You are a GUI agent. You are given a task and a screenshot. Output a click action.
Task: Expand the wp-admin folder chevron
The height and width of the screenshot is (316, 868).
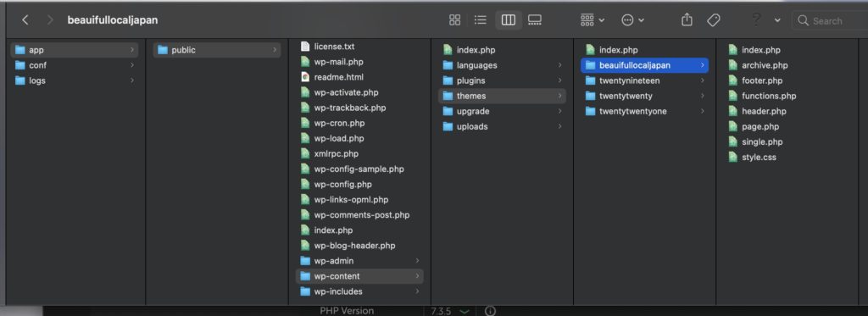coord(417,261)
